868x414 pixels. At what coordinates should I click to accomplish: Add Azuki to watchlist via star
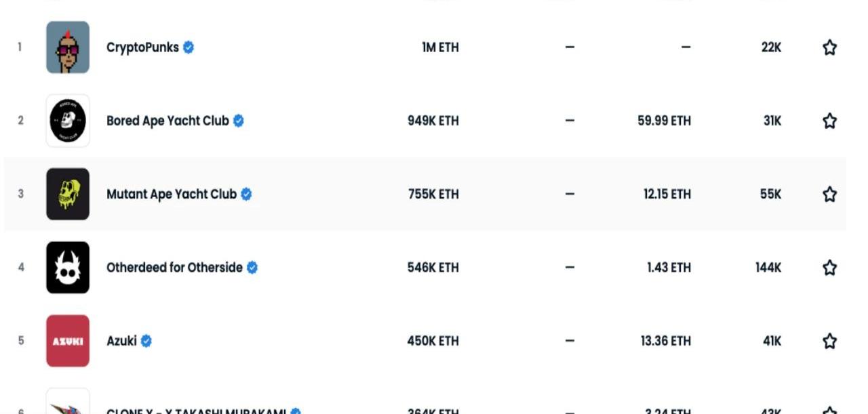click(829, 341)
